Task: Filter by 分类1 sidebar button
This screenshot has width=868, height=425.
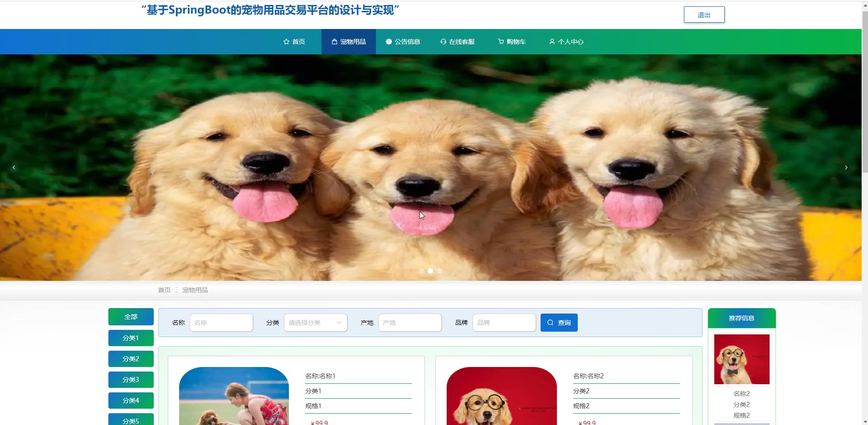Action: [131, 338]
